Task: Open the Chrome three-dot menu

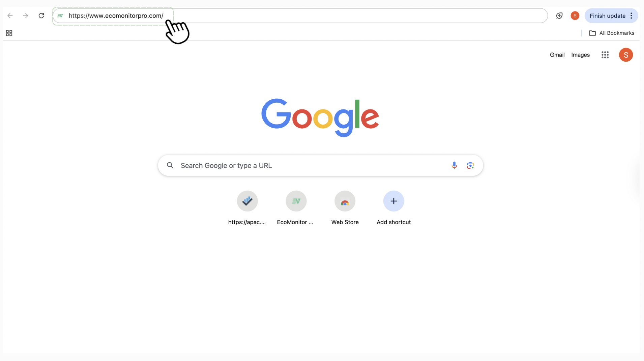Action: click(632, 15)
